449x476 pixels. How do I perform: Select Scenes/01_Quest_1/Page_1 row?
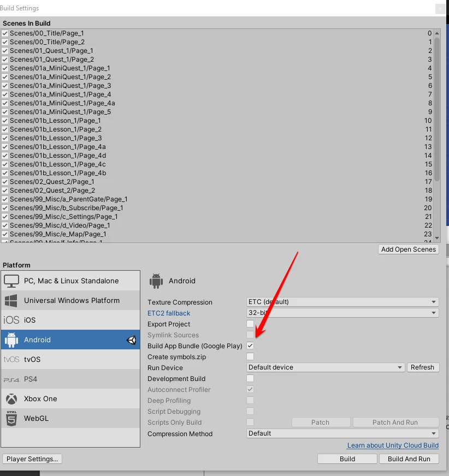pyautogui.click(x=217, y=51)
